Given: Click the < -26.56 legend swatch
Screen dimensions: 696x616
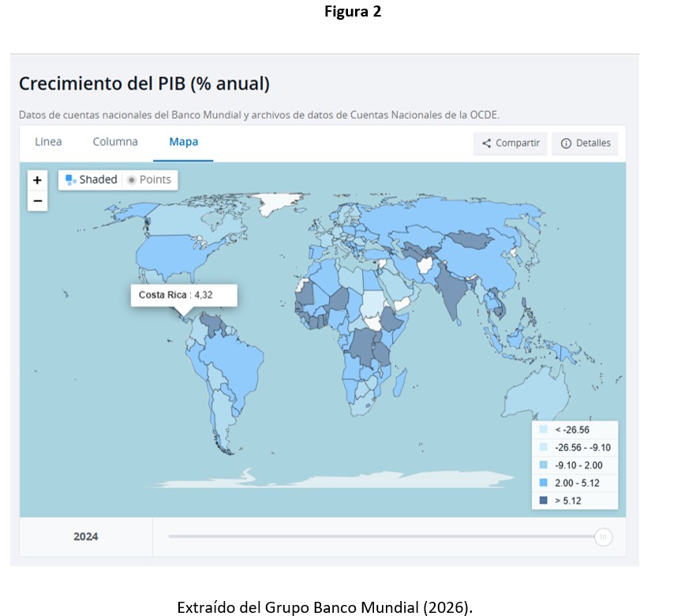Looking at the screenshot, I should coord(543,430).
